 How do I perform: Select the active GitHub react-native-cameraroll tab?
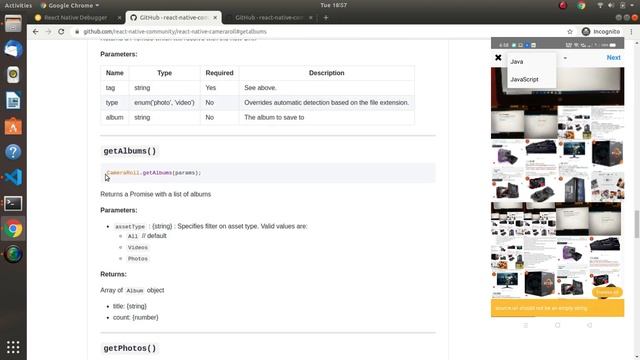174,18
